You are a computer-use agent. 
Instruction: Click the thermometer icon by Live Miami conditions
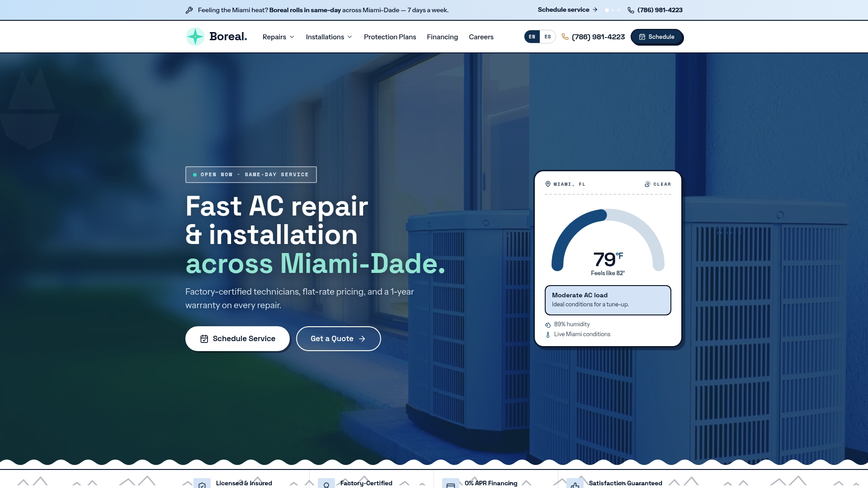[548, 335]
